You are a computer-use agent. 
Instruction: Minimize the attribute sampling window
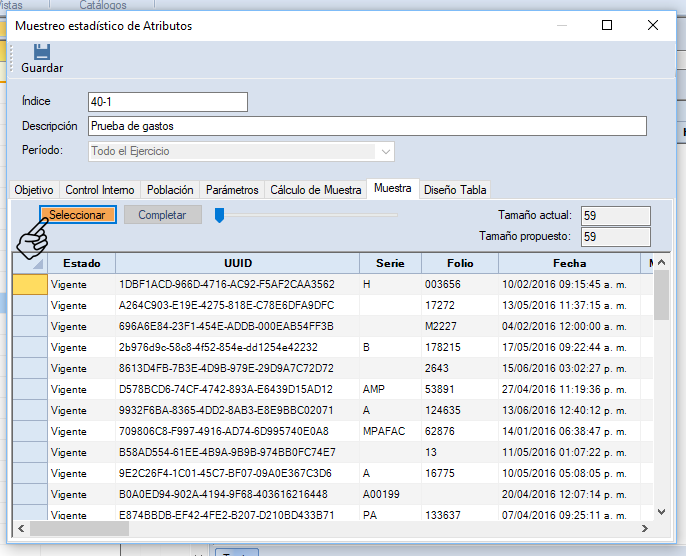click(x=561, y=26)
